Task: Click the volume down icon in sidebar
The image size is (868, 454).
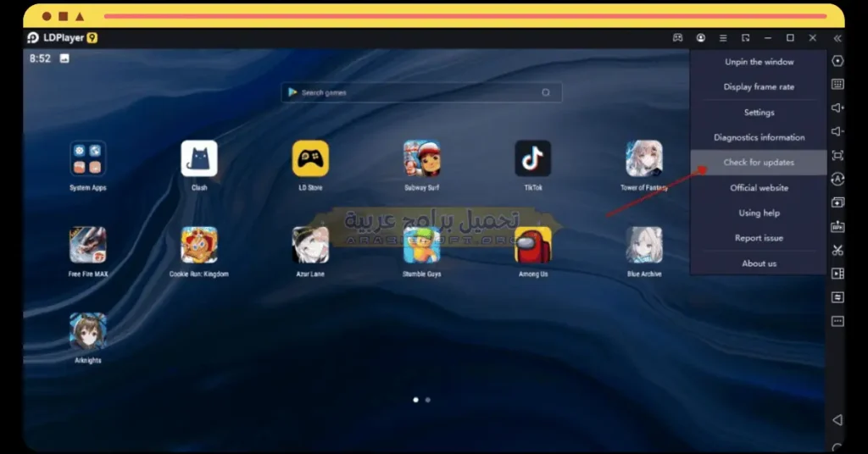Action: coord(837,131)
